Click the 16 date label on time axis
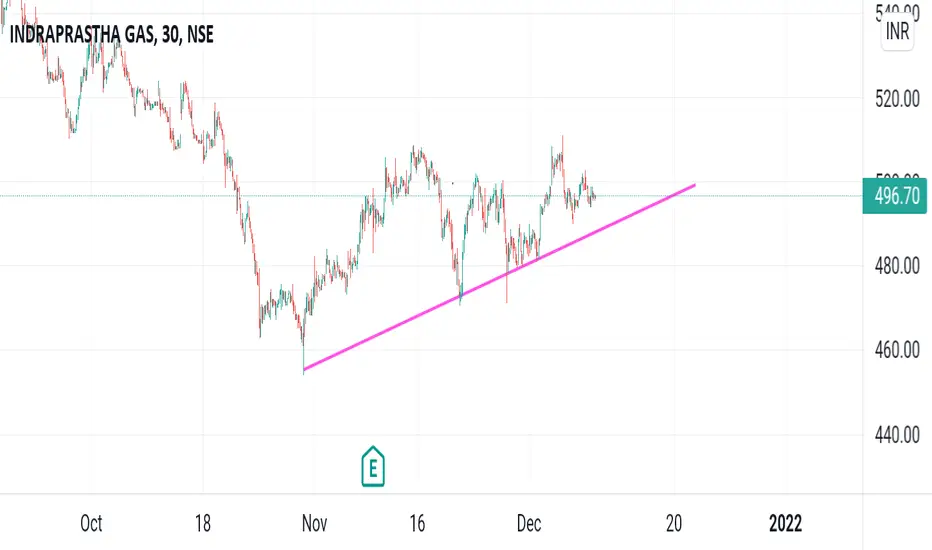Screen dimensions: 932x550 [x=417, y=523]
